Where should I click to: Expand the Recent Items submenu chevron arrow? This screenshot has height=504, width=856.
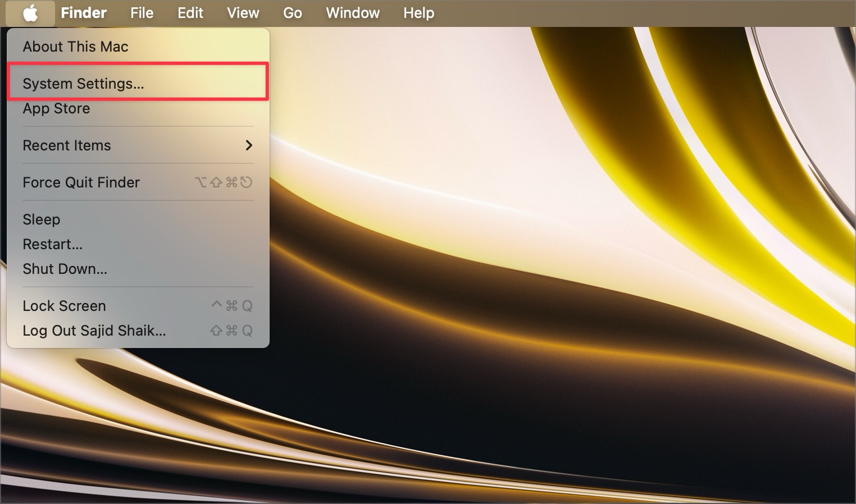[x=249, y=145]
